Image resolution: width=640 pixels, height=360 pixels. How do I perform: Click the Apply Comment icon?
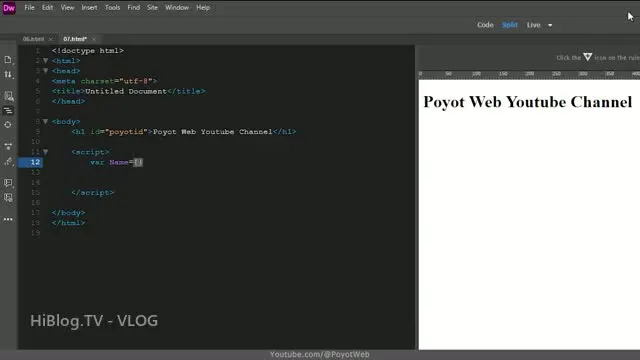click(x=8, y=183)
